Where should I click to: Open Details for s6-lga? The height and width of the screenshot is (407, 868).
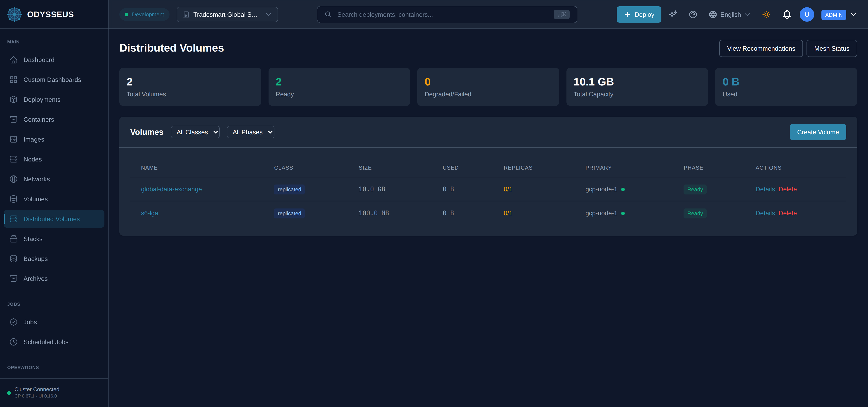click(765, 213)
